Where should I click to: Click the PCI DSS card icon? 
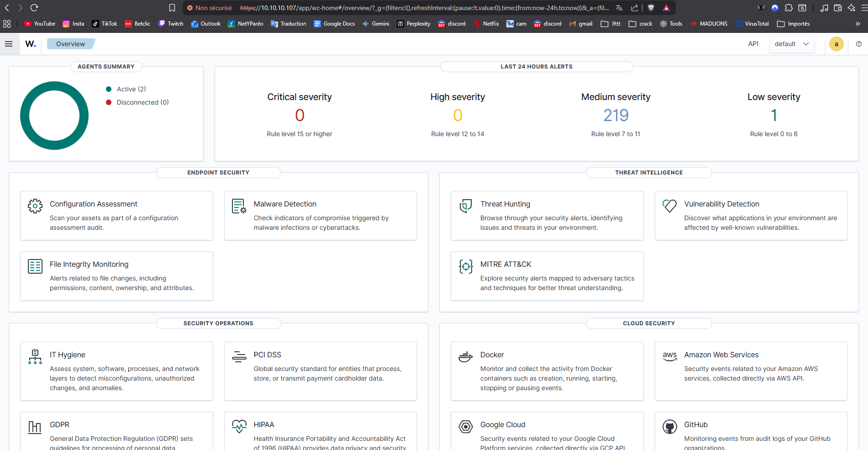(239, 356)
